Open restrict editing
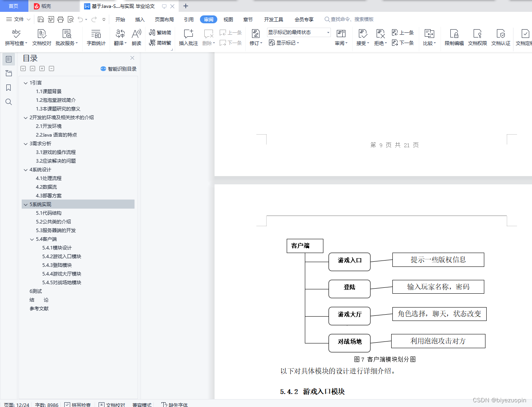The height and width of the screenshot is (407, 532). pyautogui.click(x=454, y=38)
